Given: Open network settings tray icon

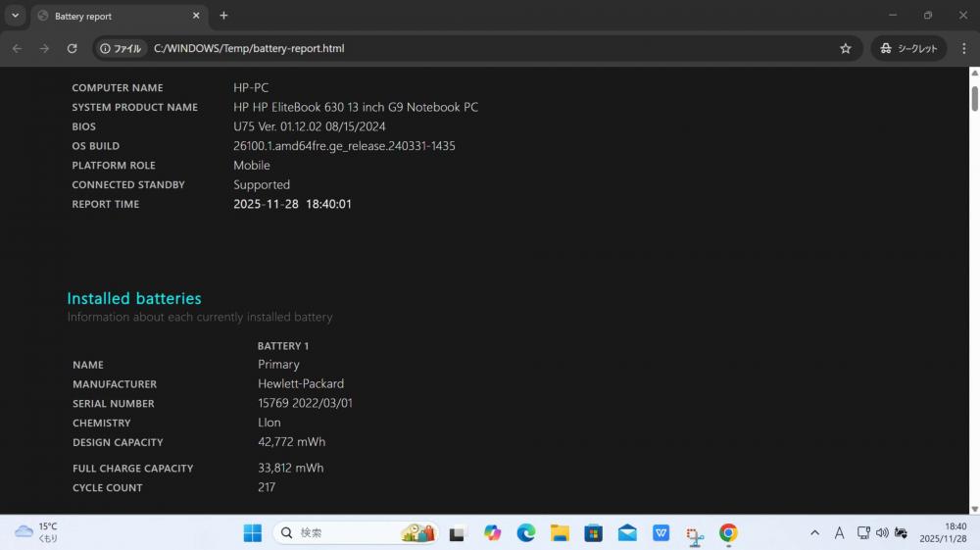Looking at the screenshot, I should (x=863, y=532).
